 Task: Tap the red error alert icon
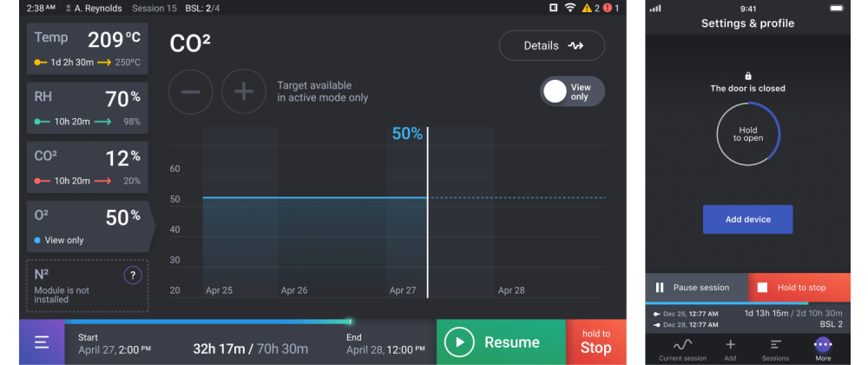(x=607, y=8)
